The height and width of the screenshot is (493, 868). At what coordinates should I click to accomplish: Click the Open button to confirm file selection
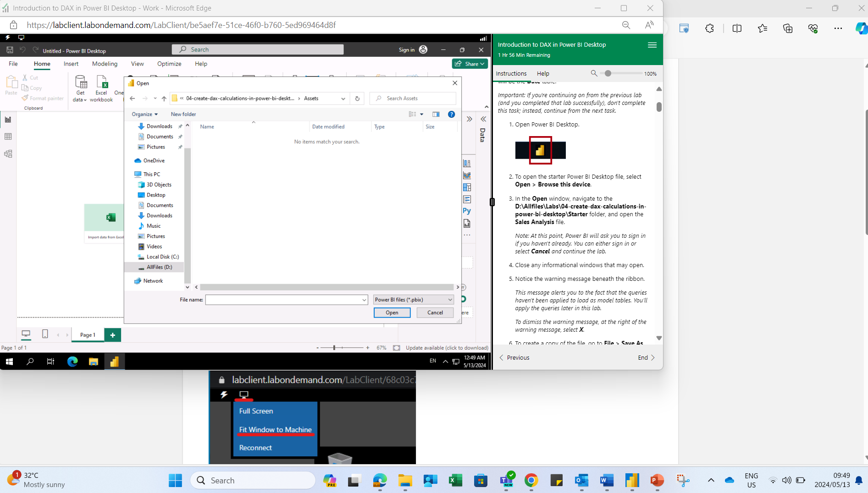tap(392, 312)
